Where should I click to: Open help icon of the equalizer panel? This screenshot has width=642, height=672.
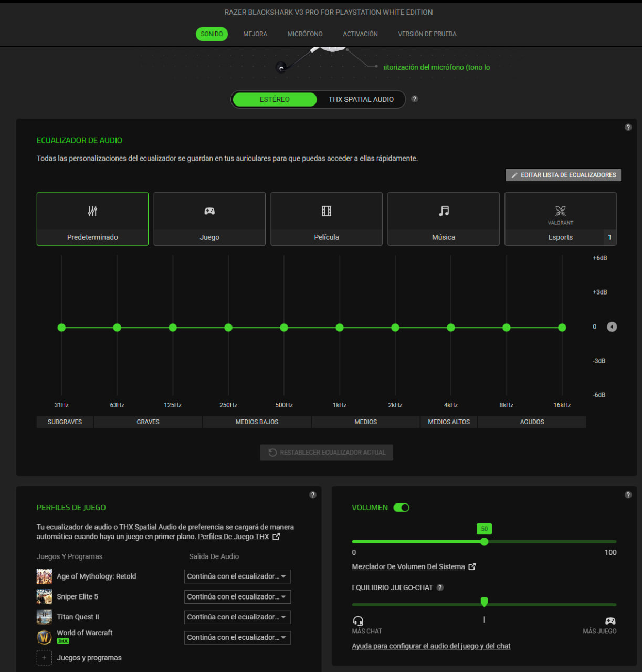(x=628, y=127)
